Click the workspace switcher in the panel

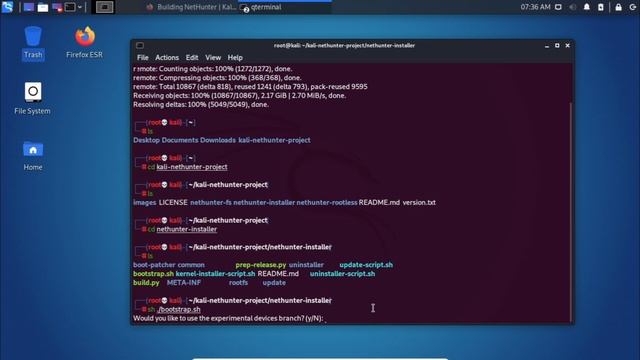(x=104, y=7)
